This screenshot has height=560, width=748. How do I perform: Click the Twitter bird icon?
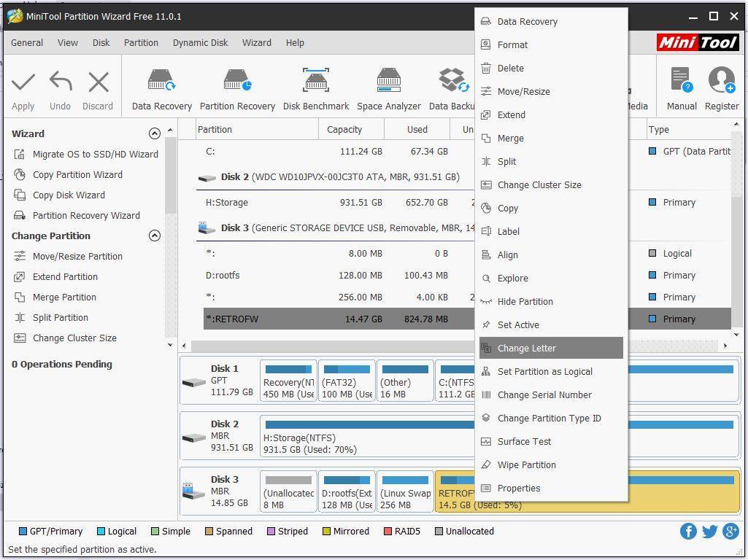click(709, 531)
